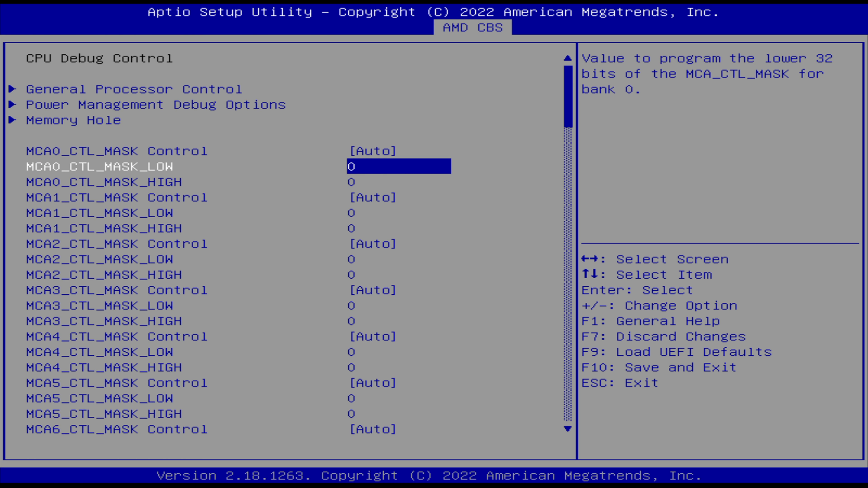Click the MCA2_CTL_MASK_HIGH value field

pos(351,275)
